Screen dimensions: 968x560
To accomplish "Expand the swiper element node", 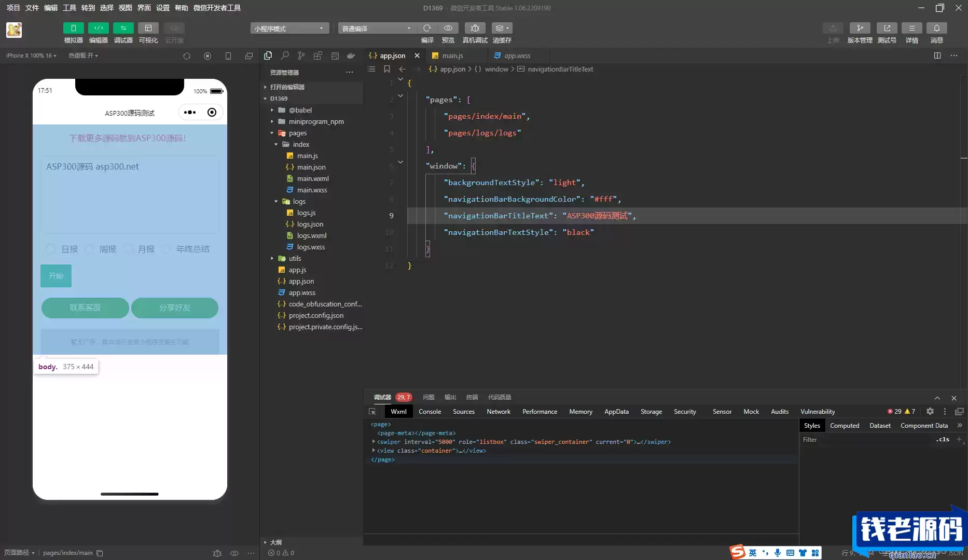I will 374,442.
